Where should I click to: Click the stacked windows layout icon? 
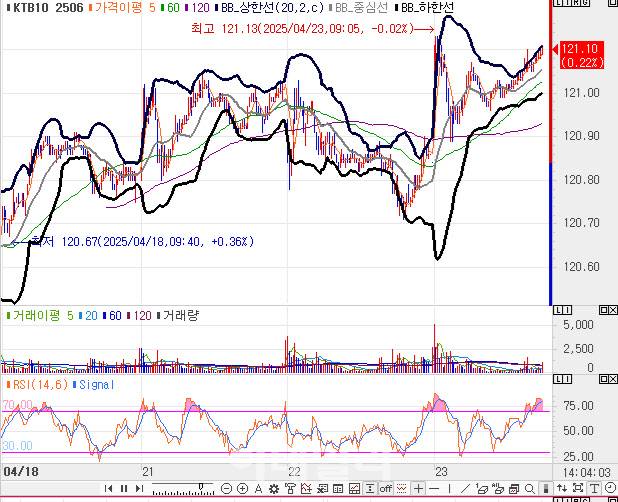click(x=514, y=489)
